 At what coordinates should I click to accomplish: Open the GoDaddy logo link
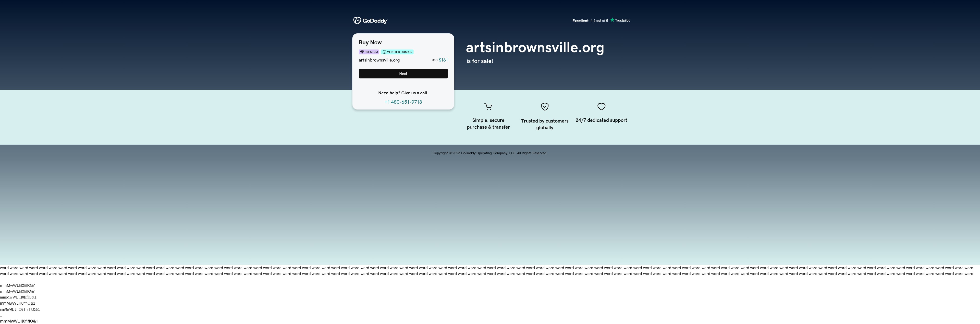pyautogui.click(x=370, y=21)
